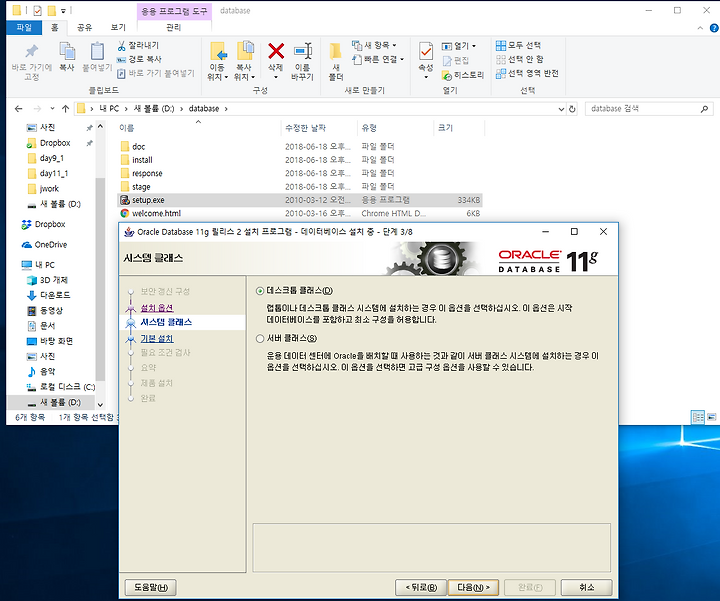Switch to the Home (홈) tab
Screen dimensions: 720x601
(x=54, y=28)
